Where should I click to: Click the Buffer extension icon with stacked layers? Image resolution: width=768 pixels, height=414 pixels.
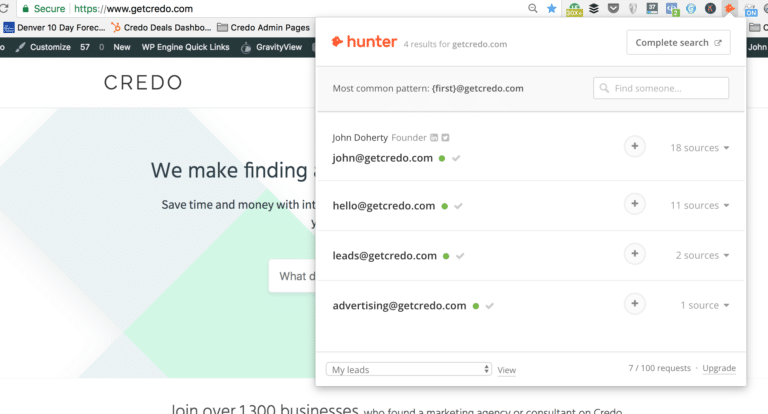(594, 8)
